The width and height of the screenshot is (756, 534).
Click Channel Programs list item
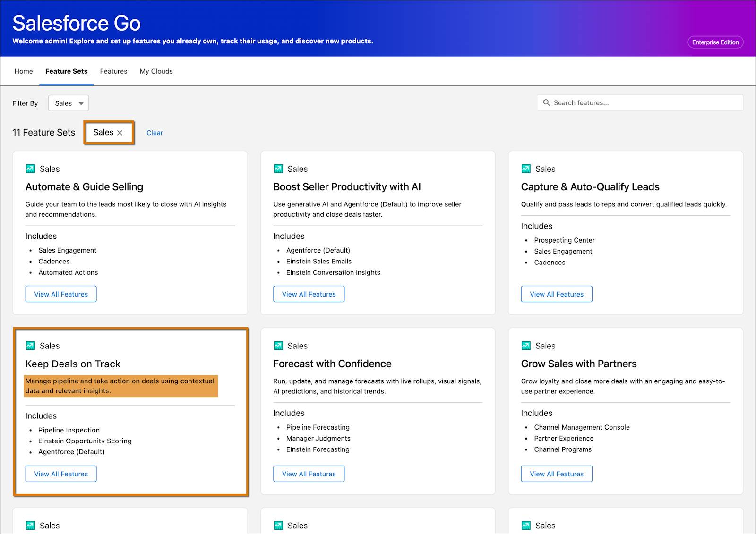[x=563, y=449]
